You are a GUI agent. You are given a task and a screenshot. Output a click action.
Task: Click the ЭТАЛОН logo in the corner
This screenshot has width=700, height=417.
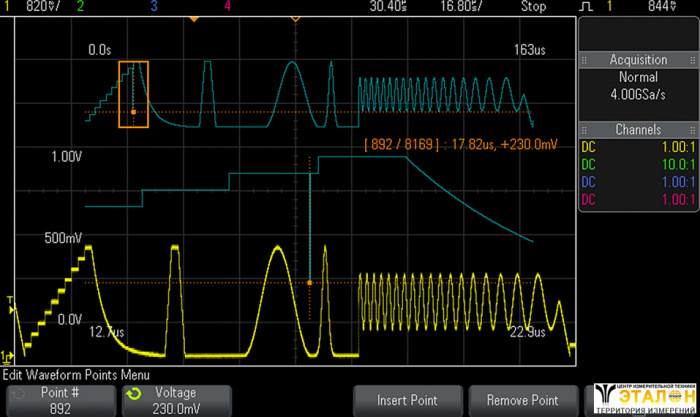point(643,397)
